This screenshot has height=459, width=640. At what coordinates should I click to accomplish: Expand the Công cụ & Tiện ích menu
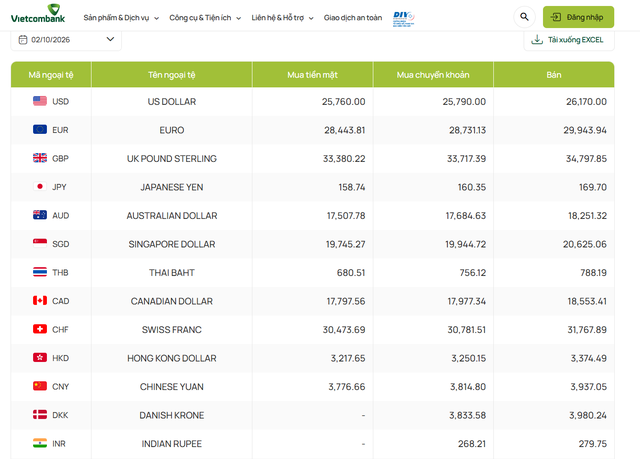[x=205, y=18]
